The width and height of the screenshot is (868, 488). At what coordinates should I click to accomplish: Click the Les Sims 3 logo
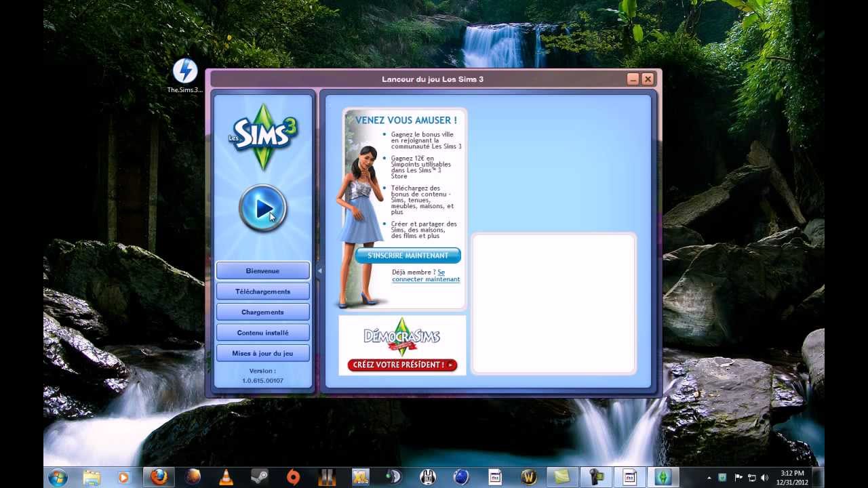tap(263, 136)
